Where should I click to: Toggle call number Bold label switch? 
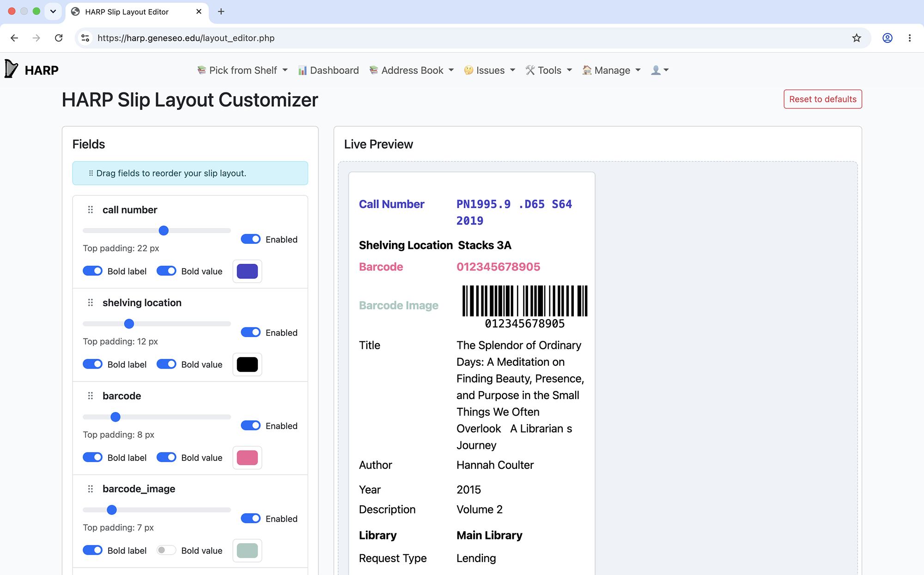92,271
